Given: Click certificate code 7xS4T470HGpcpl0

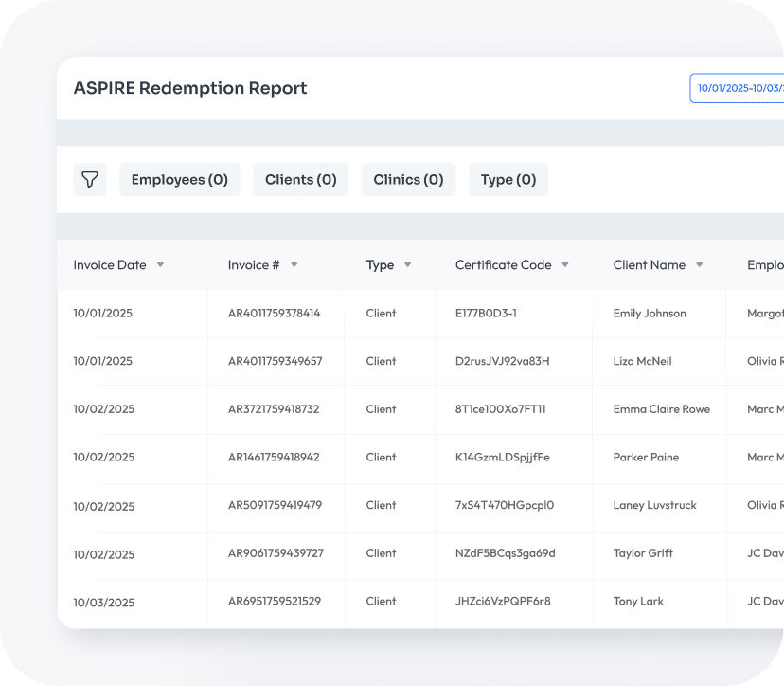Looking at the screenshot, I should click(x=504, y=505).
